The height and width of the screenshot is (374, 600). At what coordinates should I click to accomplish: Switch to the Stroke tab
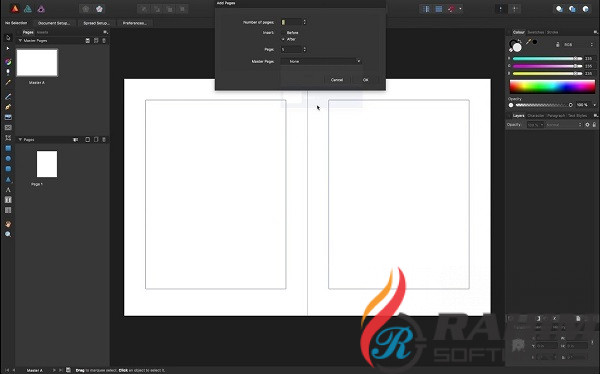(x=552, y=32)
